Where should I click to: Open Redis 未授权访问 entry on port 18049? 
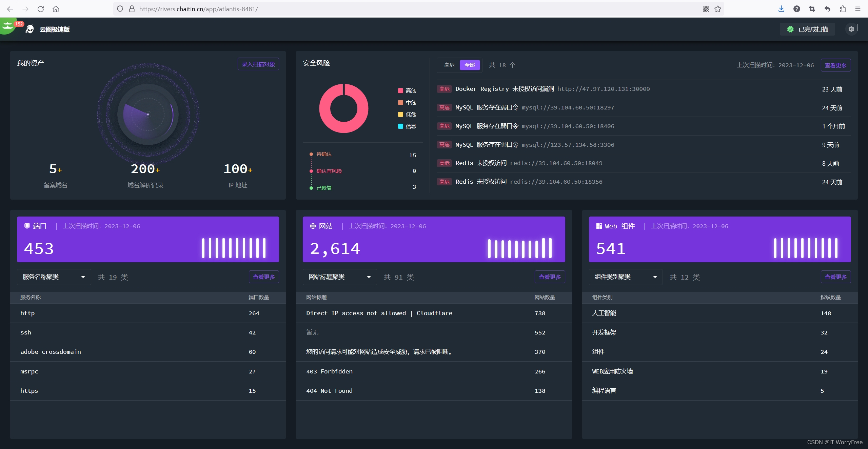(644, 163)
